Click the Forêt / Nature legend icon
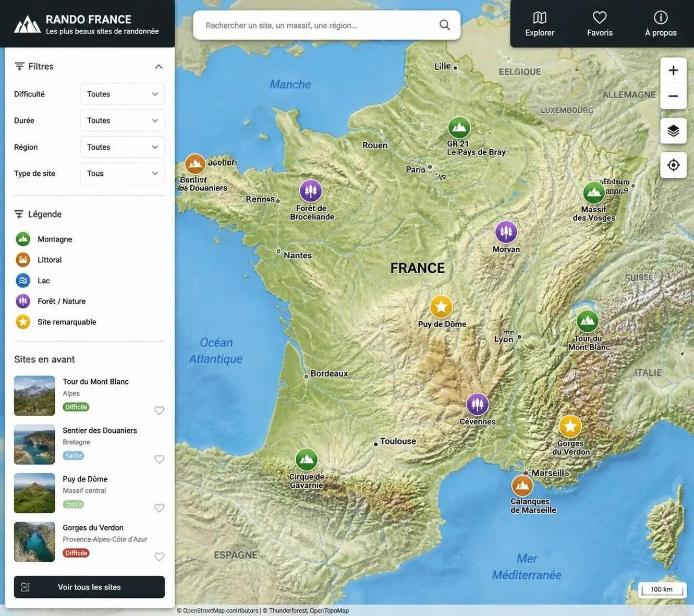Viewport: 694px width, 616px height. [x=23, y=301]
